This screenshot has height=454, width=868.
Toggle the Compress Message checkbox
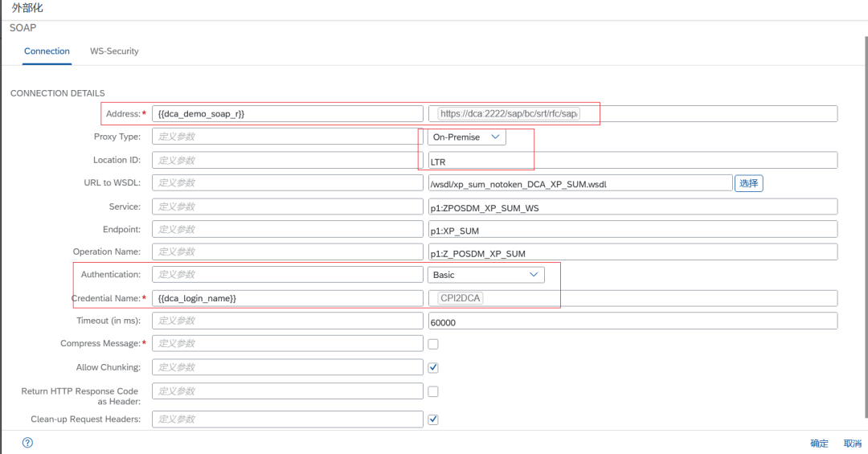(x=433, y=344)
